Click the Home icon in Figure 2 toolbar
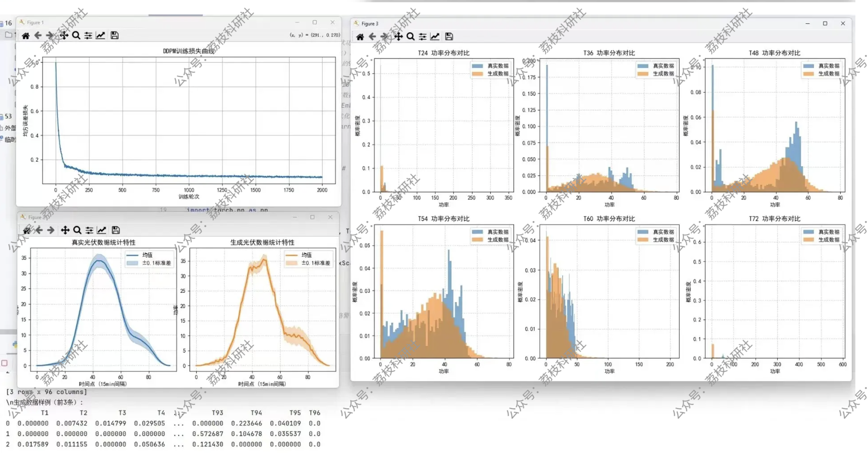 click(27, 230)
